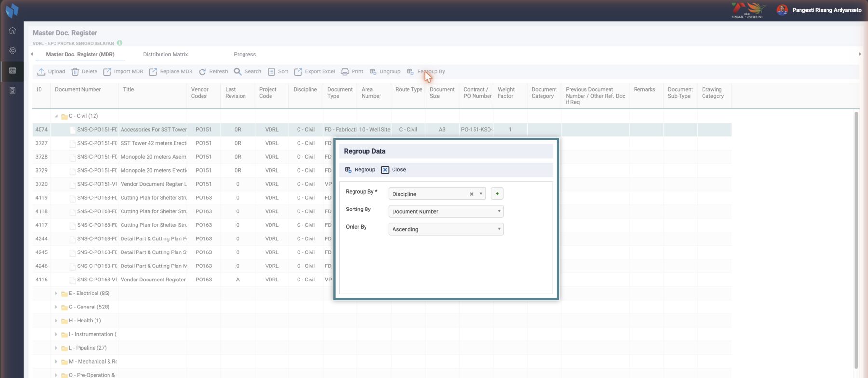This screenshot has height=378, width=868.
Task: Expand the M - Mechanical group
Action: point(56,362)
